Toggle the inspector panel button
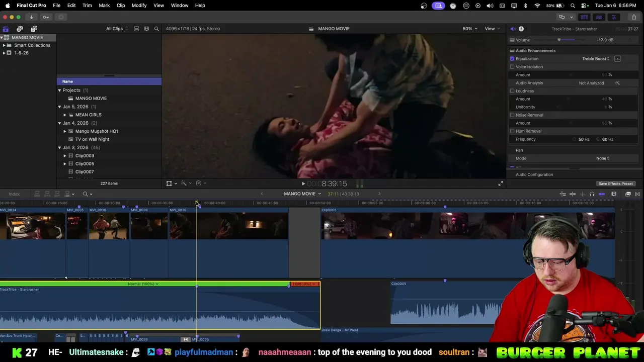 click(613, 17)
